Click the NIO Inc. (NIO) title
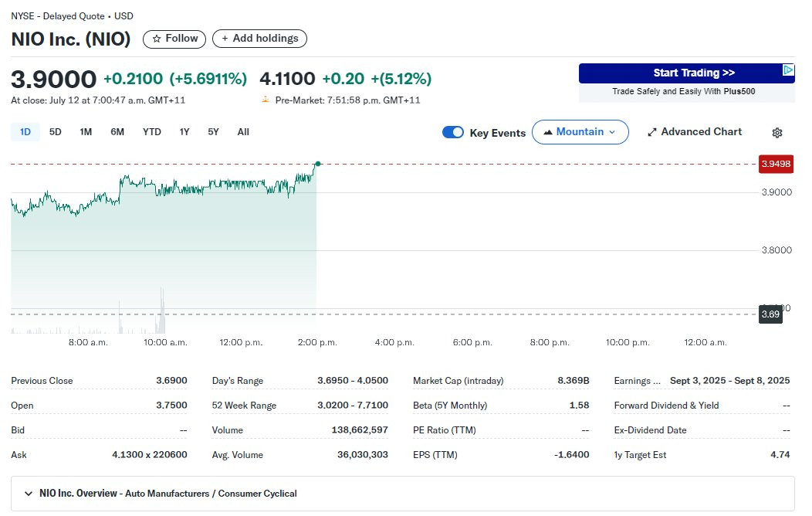The image size is (812, 516). (71, 39)
